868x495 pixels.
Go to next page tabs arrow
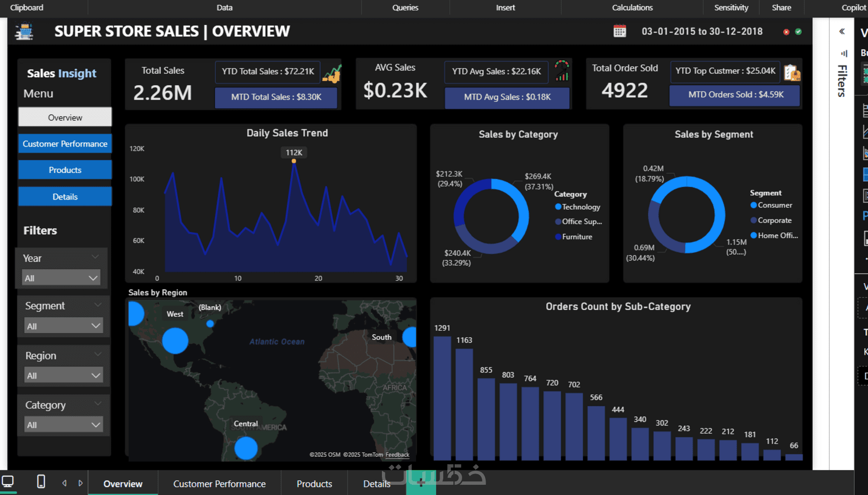(81, 483)
